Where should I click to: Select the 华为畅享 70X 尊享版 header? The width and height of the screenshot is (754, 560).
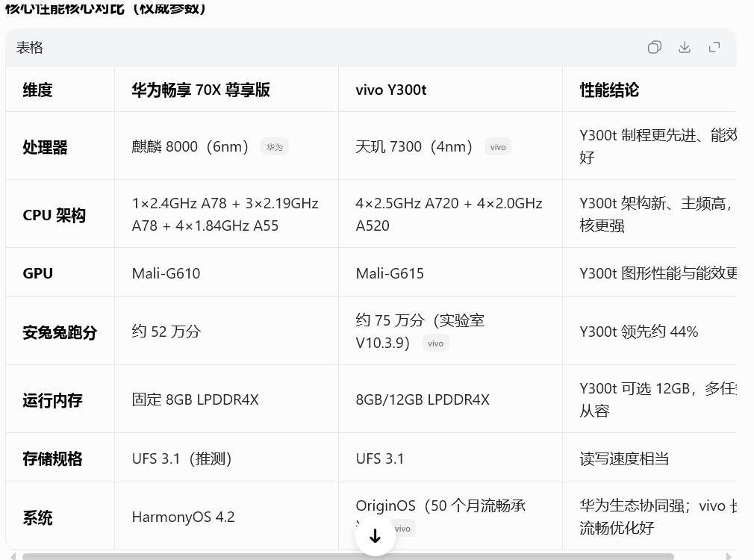click(200, 89)
